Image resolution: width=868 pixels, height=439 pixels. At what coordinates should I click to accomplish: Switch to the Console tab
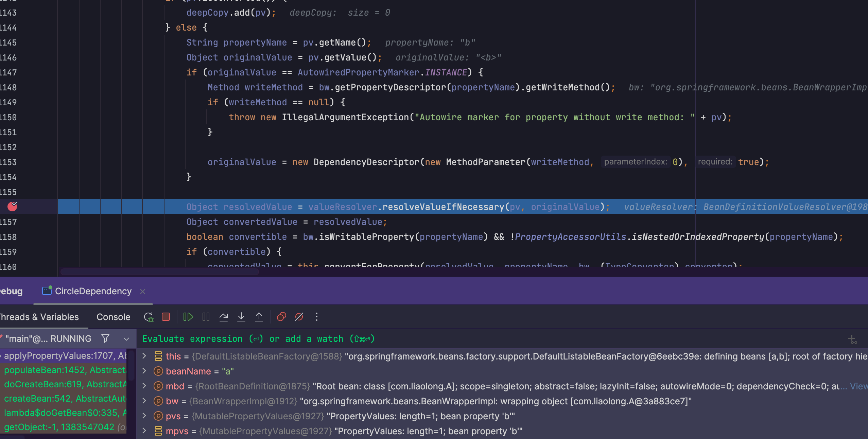point(113,317)
